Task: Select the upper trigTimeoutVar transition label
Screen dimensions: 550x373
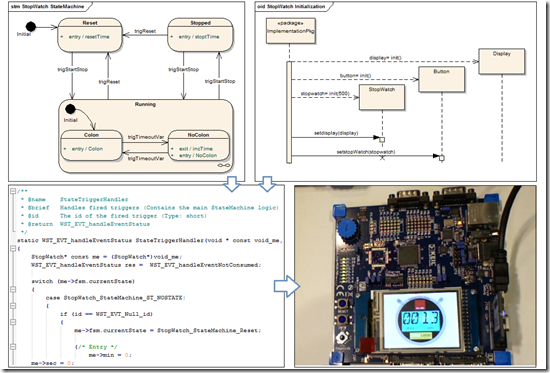Action: click(146, 137)
